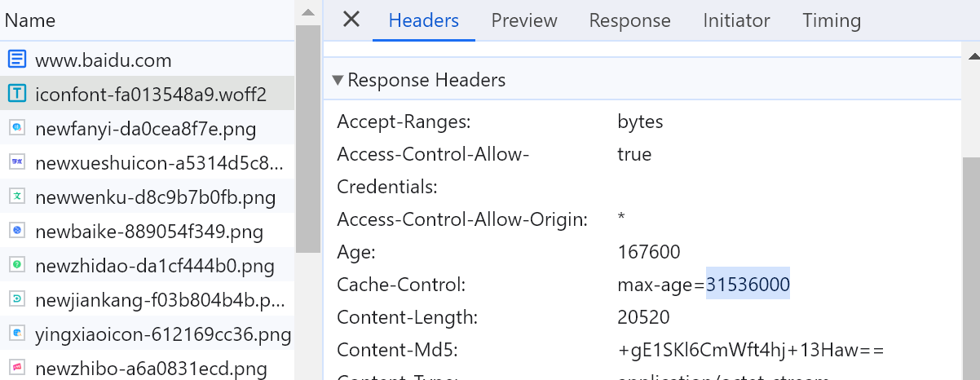Image resolution: width=980 pixels, height=380 pixels.
Task: Click font icon beside iconfont woff2 file
Action: 16,94
